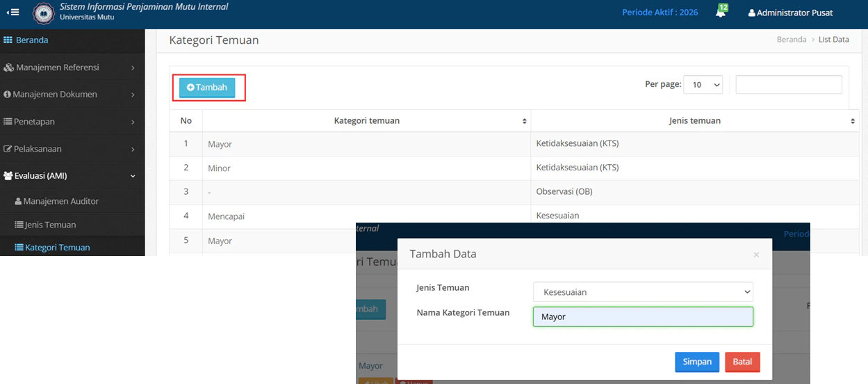This screenshot has height=384, width=868.
Task: Click Mencapai cell in row 4
Action: tap(367, 216)
